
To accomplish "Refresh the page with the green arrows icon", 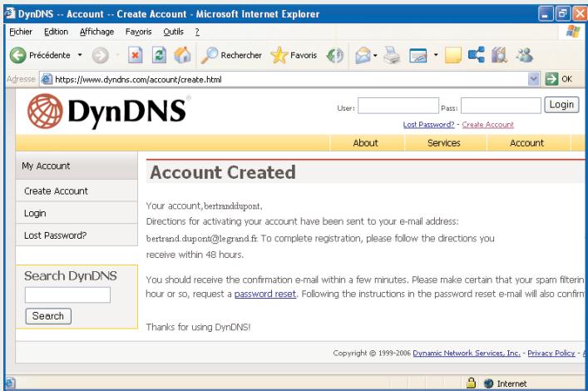I will coord(159,56).
